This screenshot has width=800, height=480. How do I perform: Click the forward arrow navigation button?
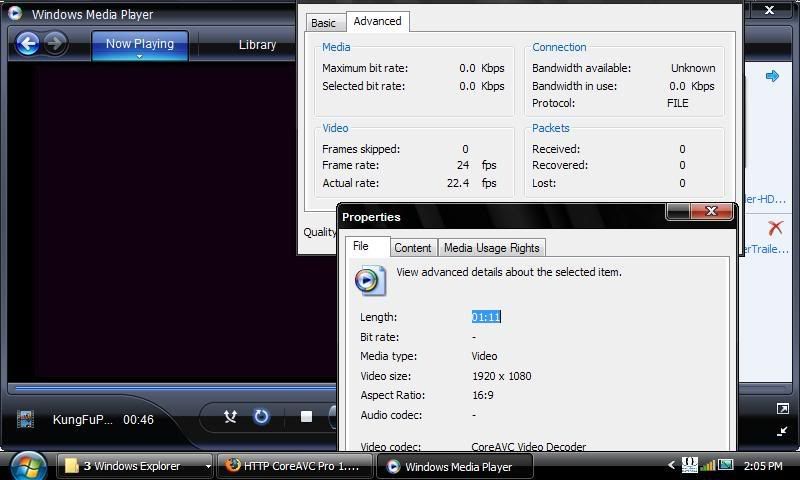[x=55, y=43]
